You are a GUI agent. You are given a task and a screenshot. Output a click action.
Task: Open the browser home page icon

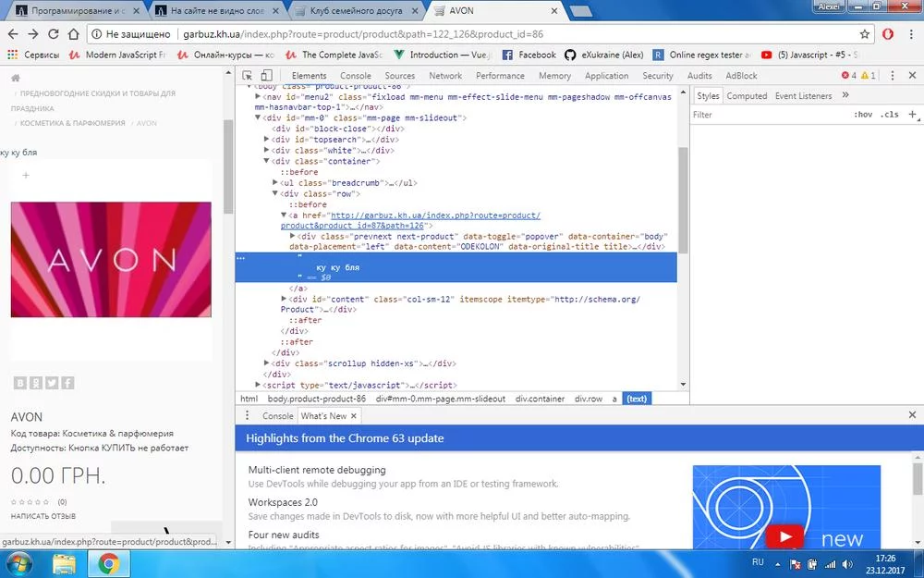click(73, 34)
